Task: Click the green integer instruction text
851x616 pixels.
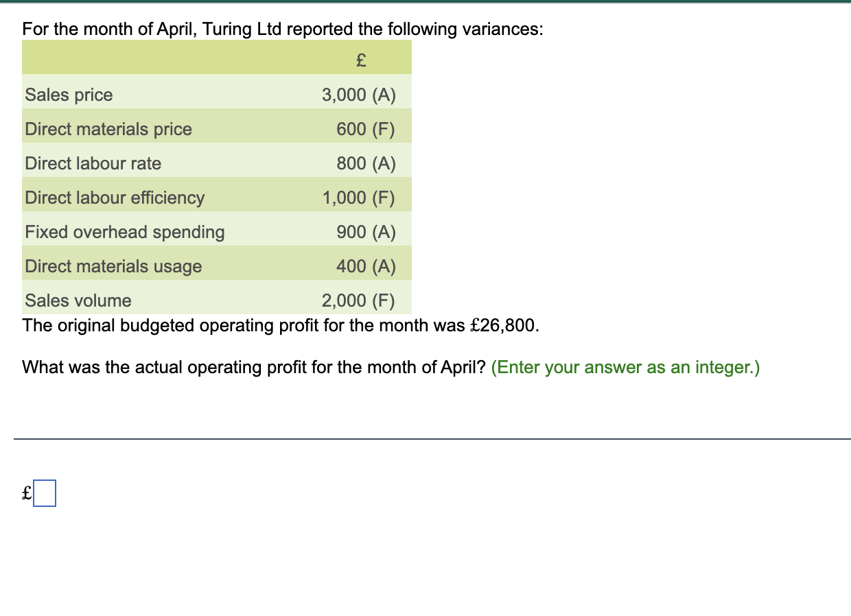Action: pyautogui.click(x=625, y=367)
